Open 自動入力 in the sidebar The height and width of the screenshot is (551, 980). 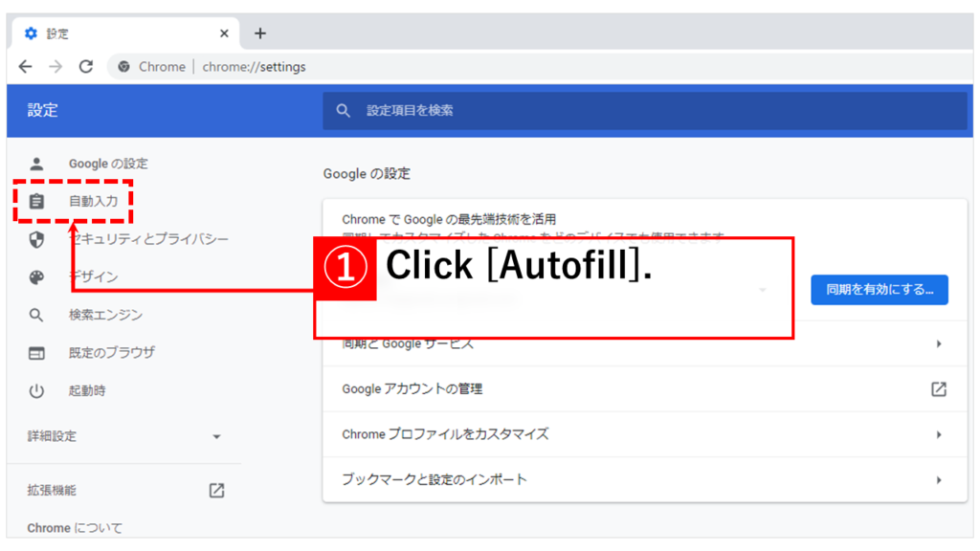tap(93, 201)
